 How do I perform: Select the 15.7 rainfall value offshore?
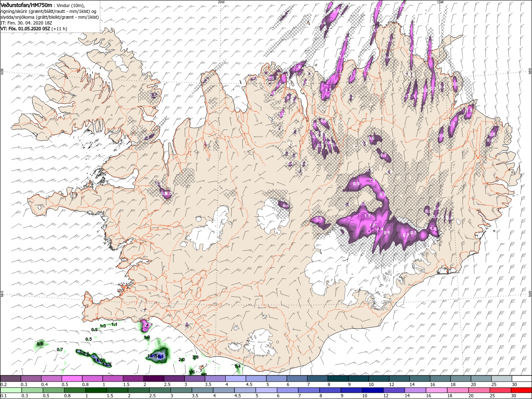pyautogui.click(x=152, y=356)
